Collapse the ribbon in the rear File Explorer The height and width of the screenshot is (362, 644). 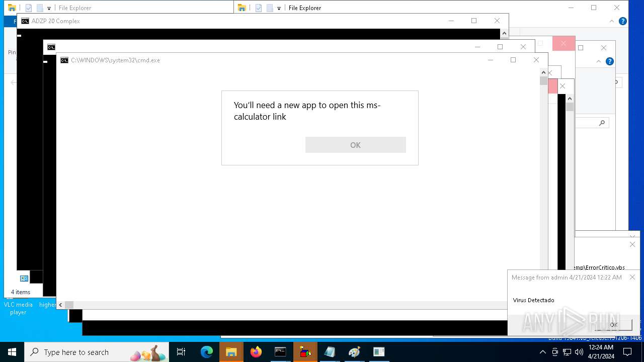[x=612, y=21]
